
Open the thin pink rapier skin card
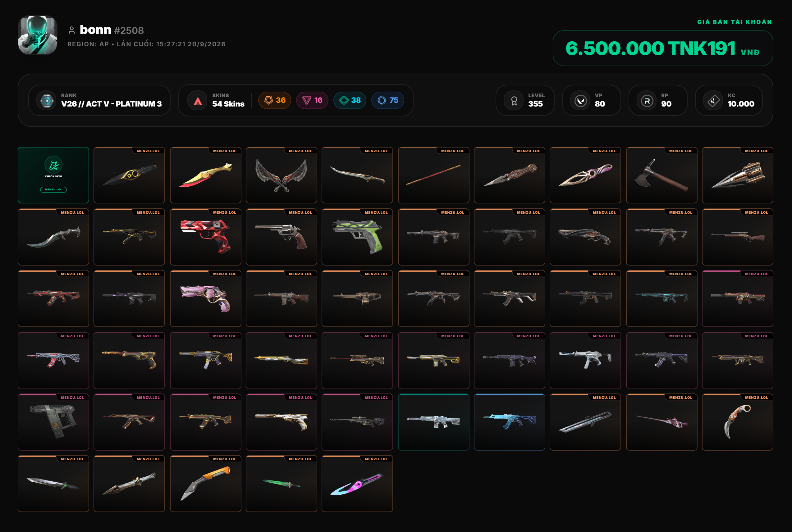coord(661,422)
